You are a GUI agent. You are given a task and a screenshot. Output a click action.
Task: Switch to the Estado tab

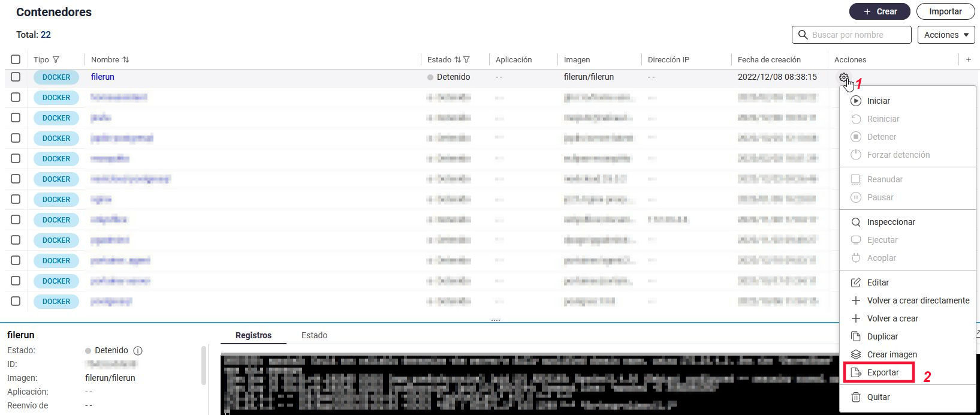click(x=314, y=335)
